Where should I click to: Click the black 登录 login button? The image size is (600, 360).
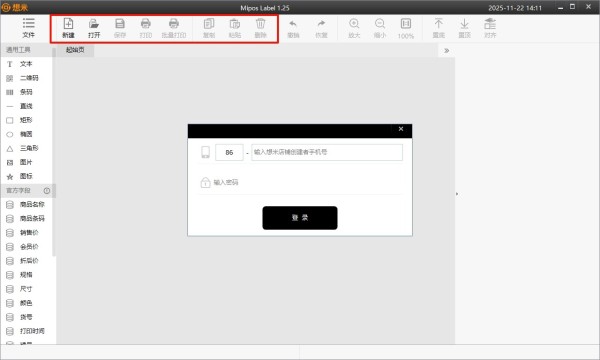point(300,218)
